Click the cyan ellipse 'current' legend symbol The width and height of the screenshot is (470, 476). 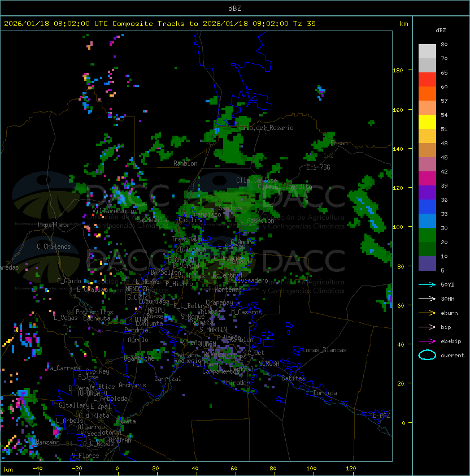[x=427, y=355]
